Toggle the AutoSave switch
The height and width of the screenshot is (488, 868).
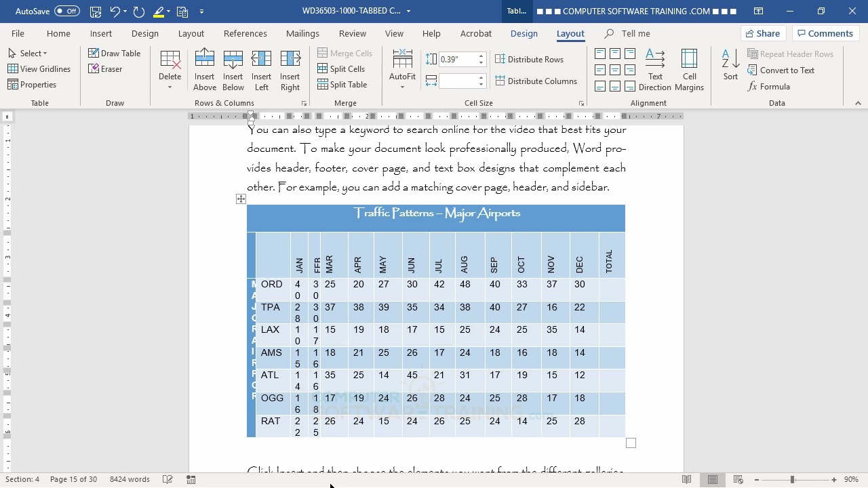66,11
